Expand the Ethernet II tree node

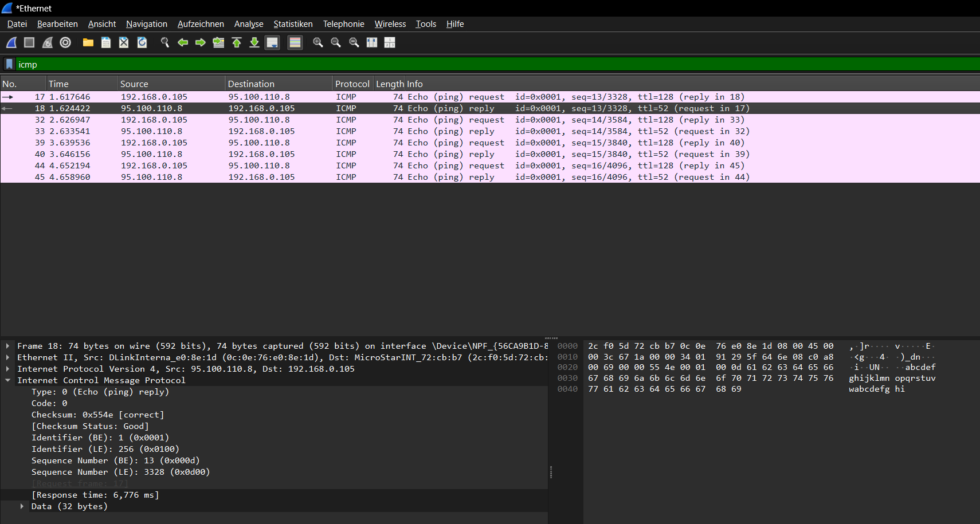tap(7, 357)
